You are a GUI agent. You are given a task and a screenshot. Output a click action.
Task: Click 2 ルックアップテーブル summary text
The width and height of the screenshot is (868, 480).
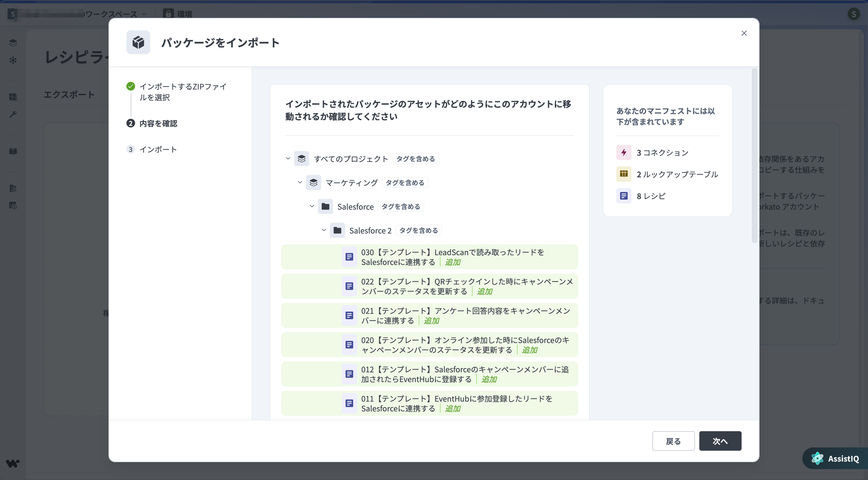click(677, 174)
